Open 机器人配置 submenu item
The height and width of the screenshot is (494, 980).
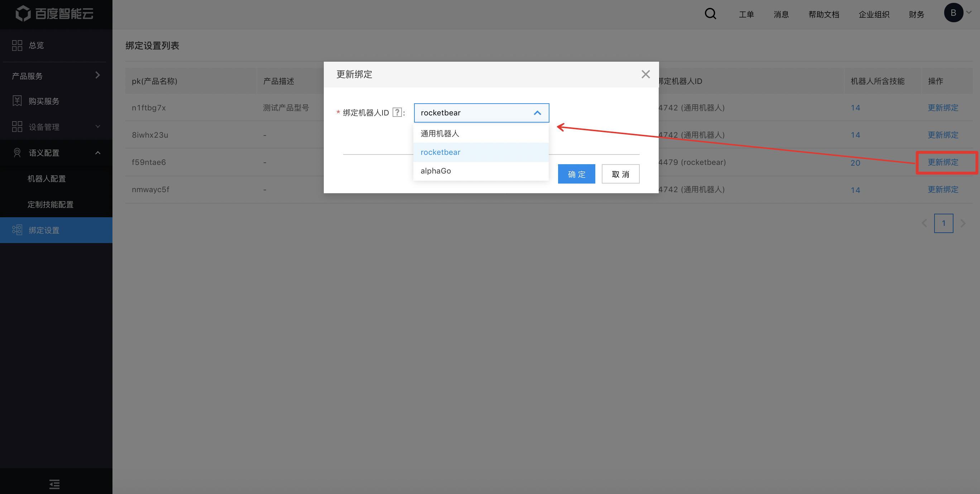click(47, 179)
